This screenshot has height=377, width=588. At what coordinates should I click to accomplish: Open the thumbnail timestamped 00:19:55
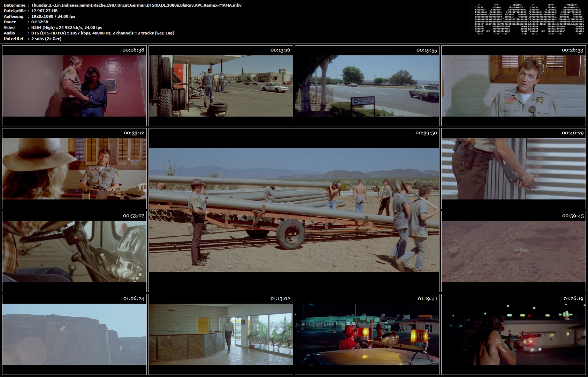pyautogui.click(x=367, y=86)
